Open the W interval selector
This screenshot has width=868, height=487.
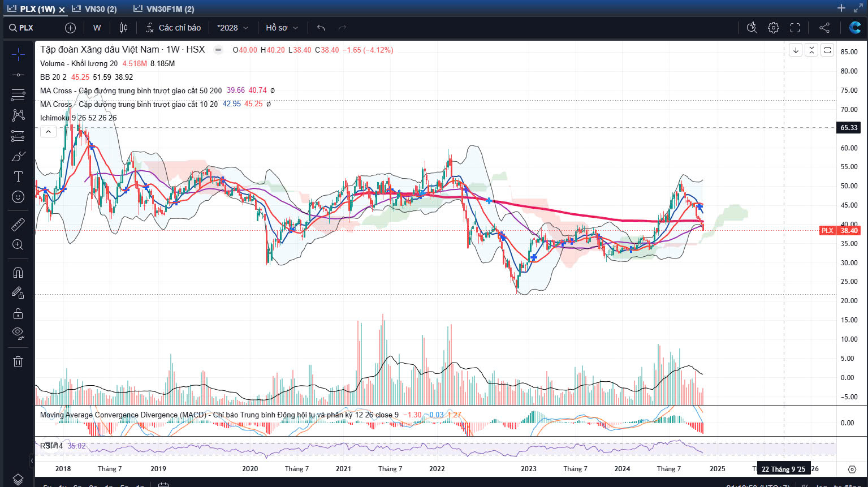pos(97,28)
